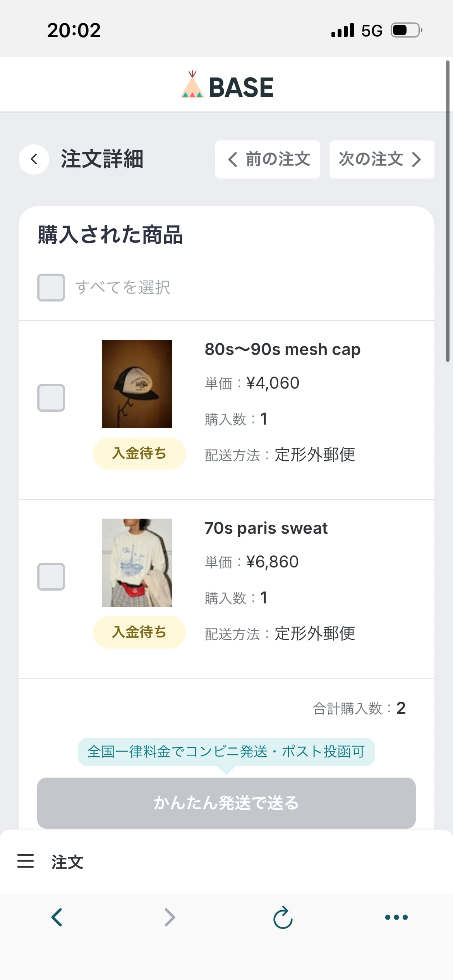
Task: Tap the browser back arrow
Action: [57, 917]
